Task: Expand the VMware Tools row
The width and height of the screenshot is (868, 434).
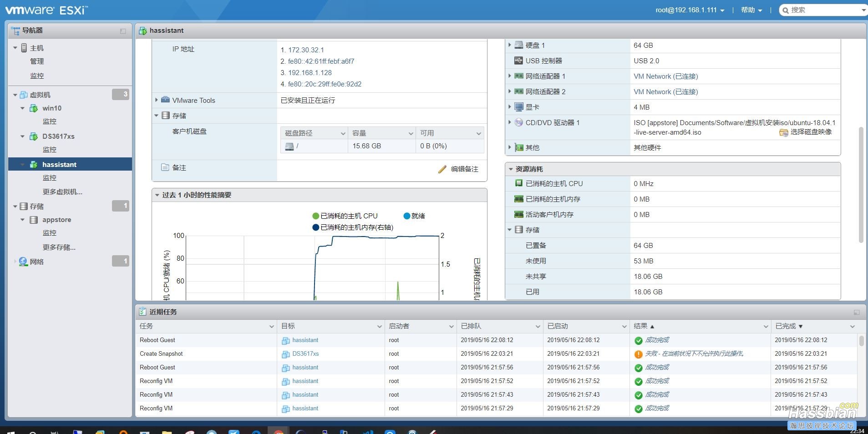Action: [157, 100]
